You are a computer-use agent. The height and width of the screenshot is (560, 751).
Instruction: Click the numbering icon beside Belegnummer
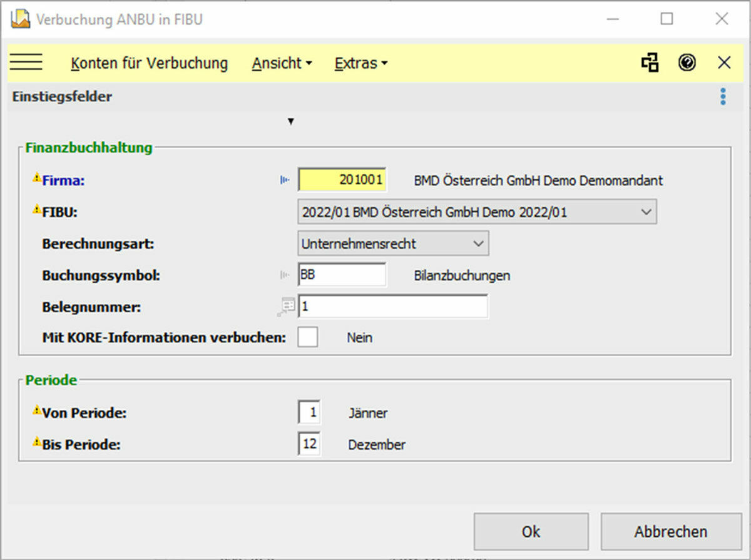click(287, 307)
